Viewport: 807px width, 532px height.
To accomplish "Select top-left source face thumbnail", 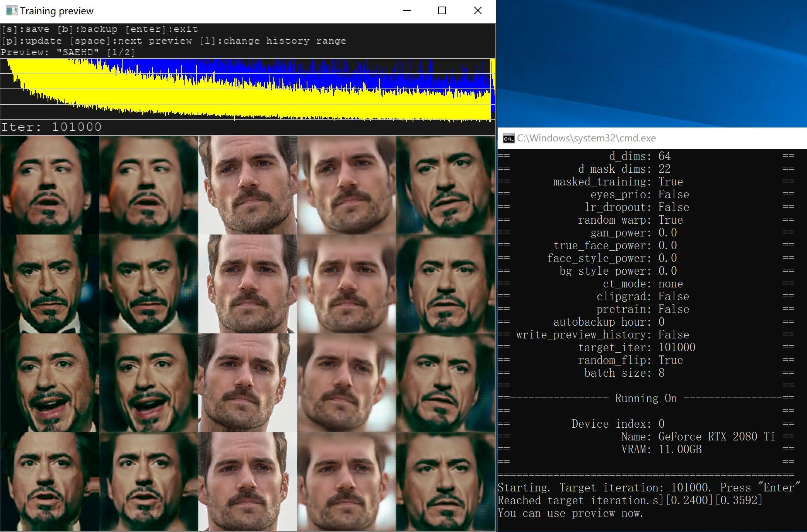I will click(x=49, y=185).
